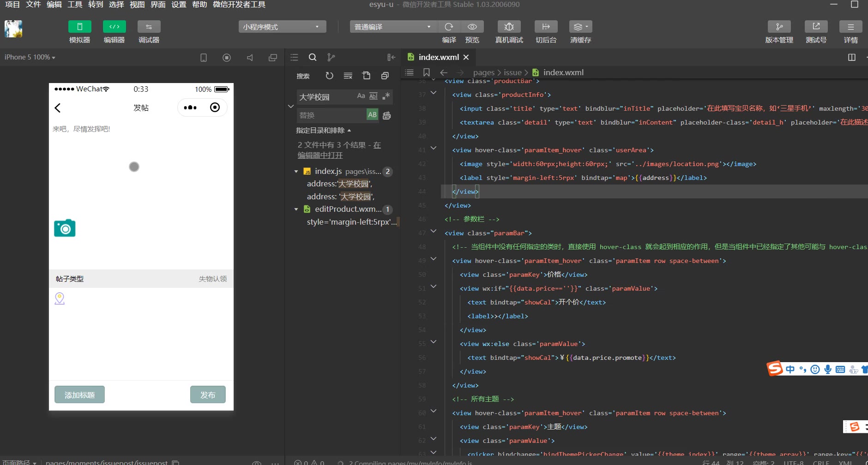This screenshot has height=465, width=868.
Task: Click the clear search results icon
Action: (348, 76)
